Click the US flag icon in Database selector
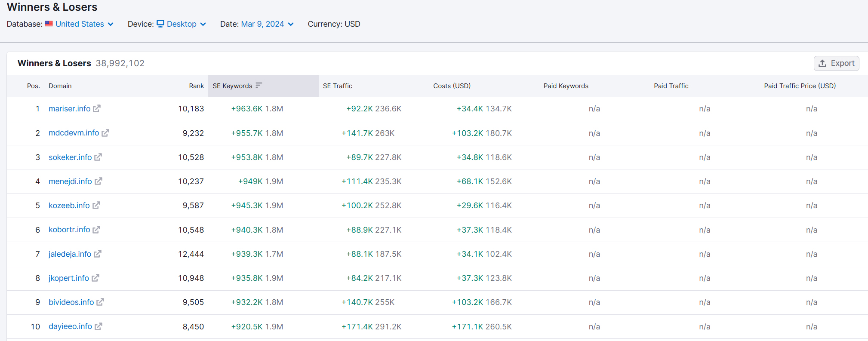 pyautogui.click(x=49, y=24)
